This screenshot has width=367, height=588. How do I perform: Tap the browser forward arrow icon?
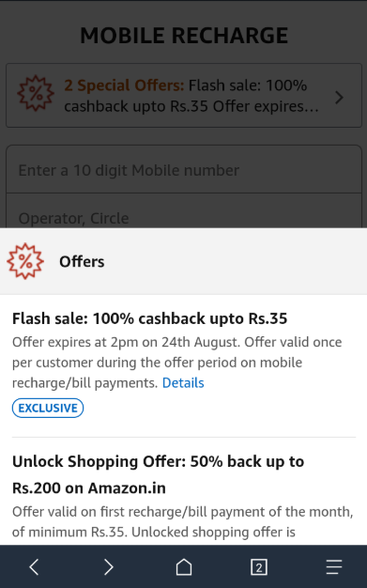point(108,566)
